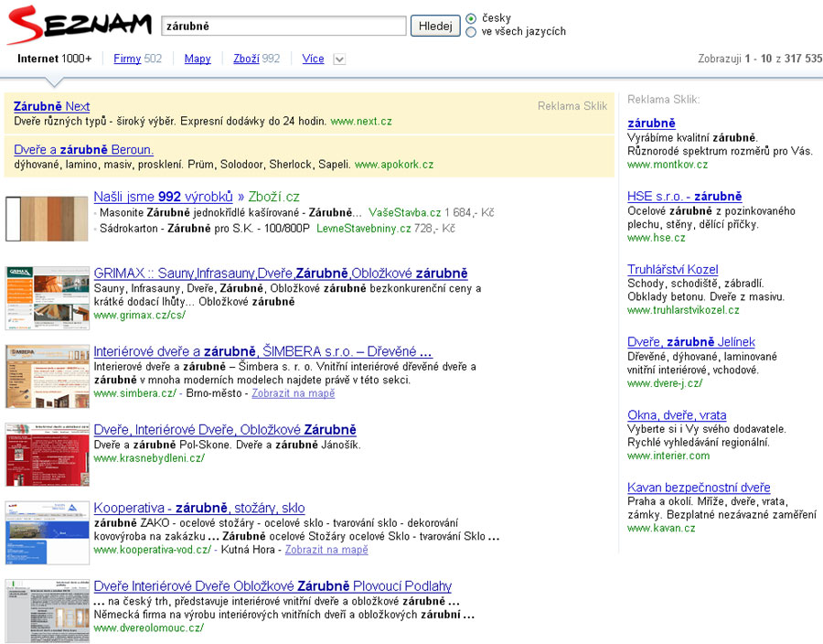Open the Zárubně Next ad link
Image resolution: width=823 pixels, height=644 pixels.
click(x=51, y=106)
